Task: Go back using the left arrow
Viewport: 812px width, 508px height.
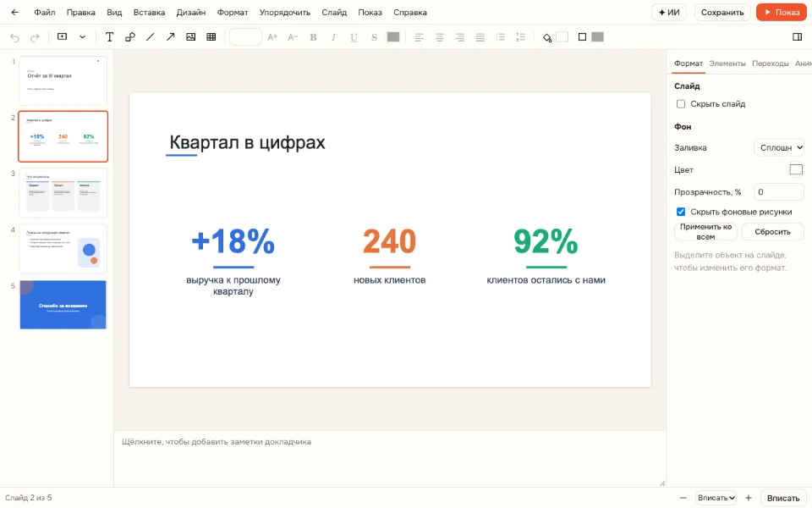Action: tap(14, 13)
